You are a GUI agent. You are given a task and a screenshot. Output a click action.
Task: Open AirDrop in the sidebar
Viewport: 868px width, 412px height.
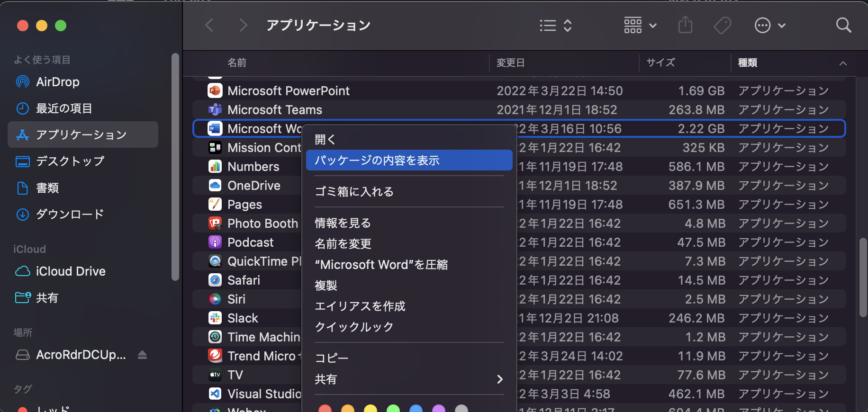click(x=83, y=82)
